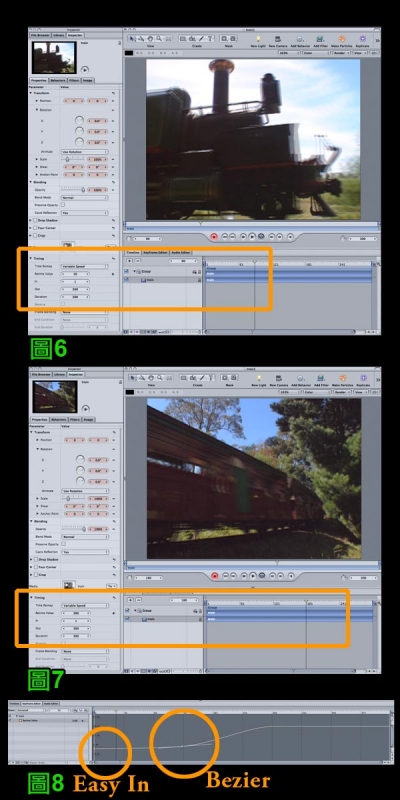Click the add (+) button in figure 6 timeline

click(x=130, y=261)
